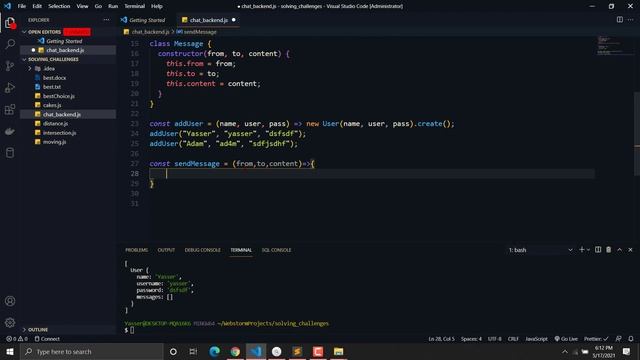Change Spaces: 4 indentation setting

pos(471,339)
